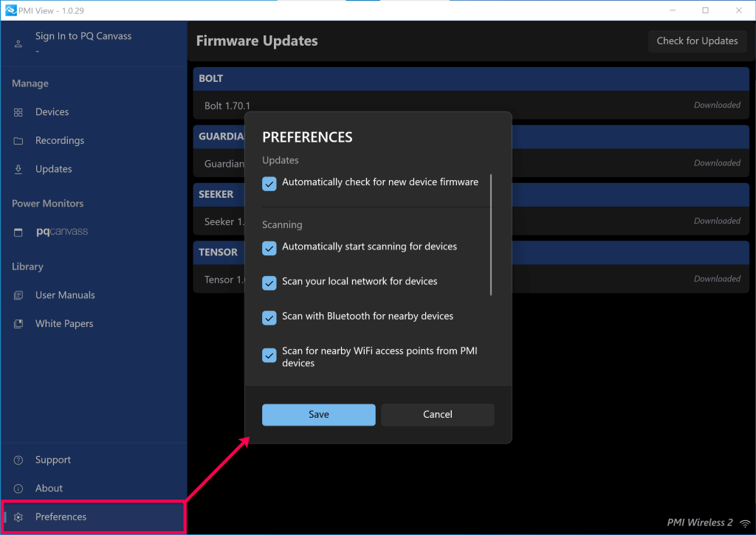
Task: Disable automatic firmware check
Action: click(x=269, y=183)
